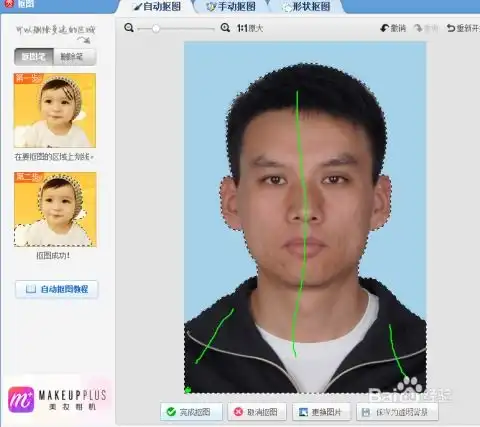
Task: Switch to the 自动抠图 tab
Action: tap(157, 6)
